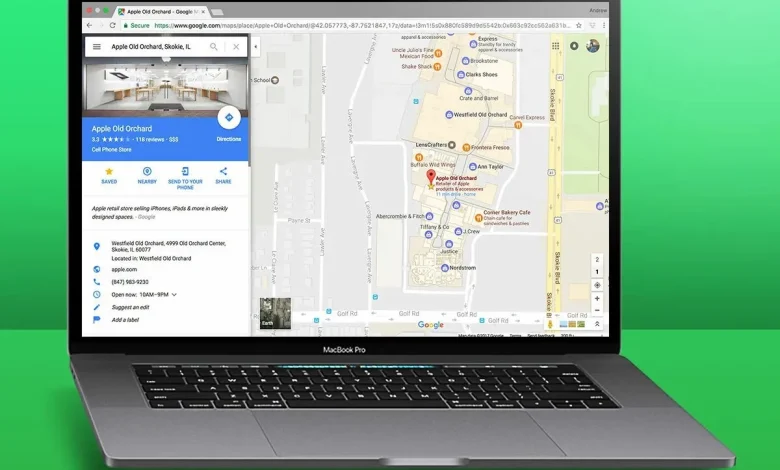The height and width of the screenshot is (470, 780).
Task: Click the 118 reviews link
Action: (150, 139)
